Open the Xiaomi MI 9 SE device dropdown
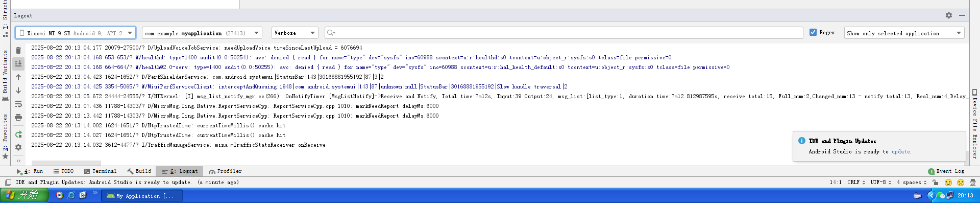 coord(76,33)
